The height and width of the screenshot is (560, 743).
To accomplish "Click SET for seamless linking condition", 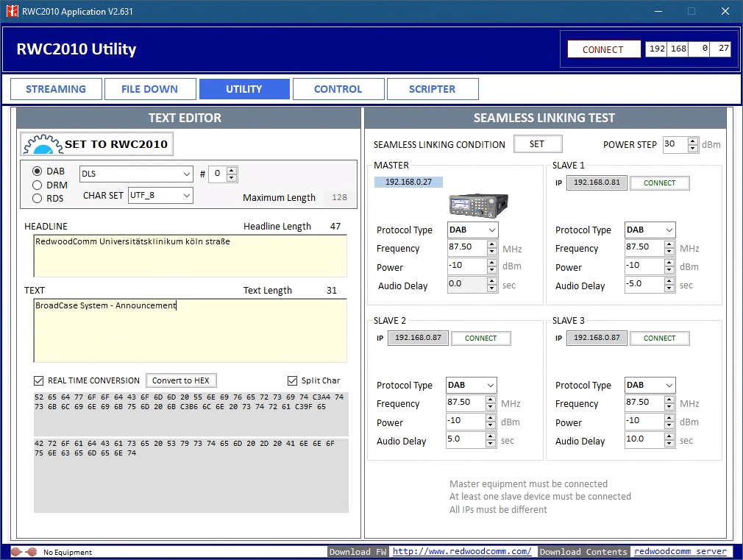I will pos(537,144).
